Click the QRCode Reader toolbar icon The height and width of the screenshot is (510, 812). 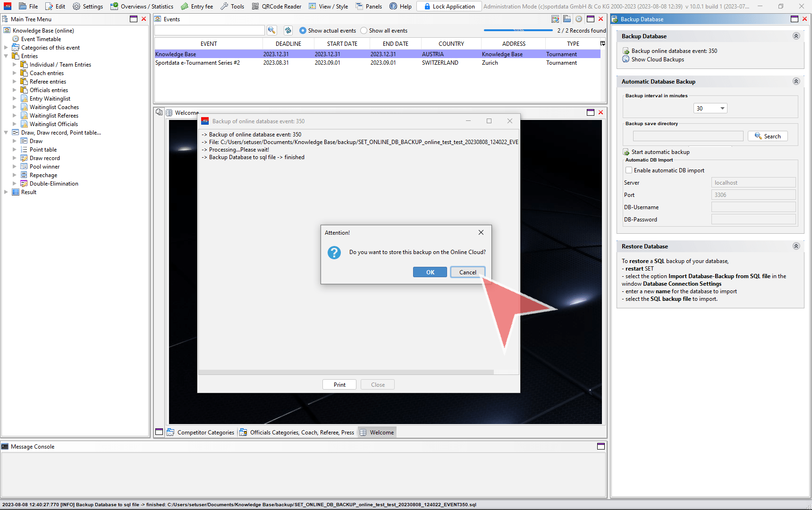click(255, 6)
